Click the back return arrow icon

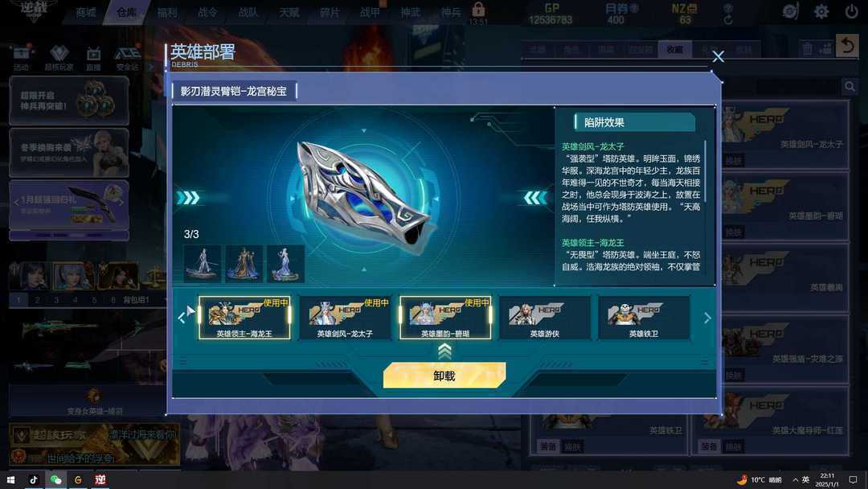click(x=847, y=46)
